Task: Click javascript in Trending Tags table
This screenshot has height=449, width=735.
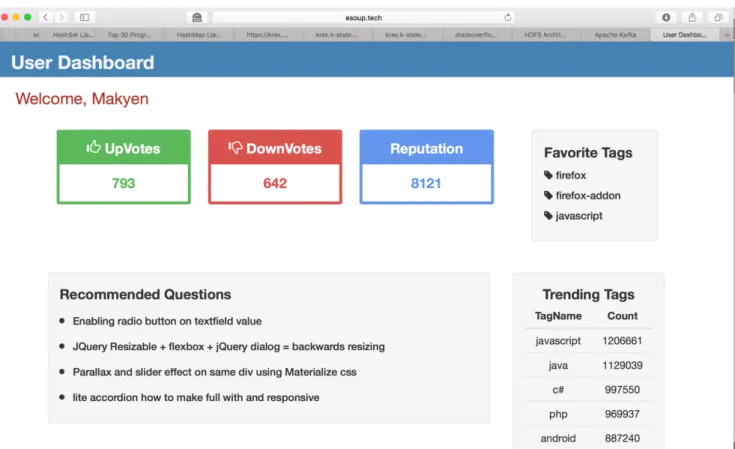Action: tap(558, 341)
